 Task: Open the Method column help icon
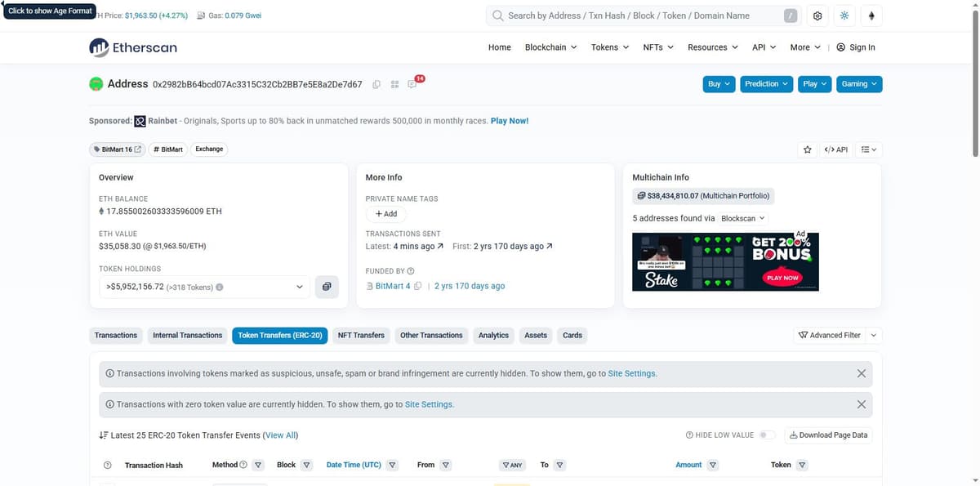243,465
